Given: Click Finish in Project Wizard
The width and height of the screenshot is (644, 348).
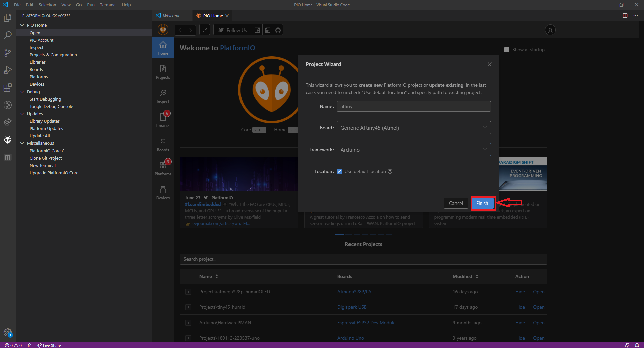Looking at the screenshot, I should 482,203.
